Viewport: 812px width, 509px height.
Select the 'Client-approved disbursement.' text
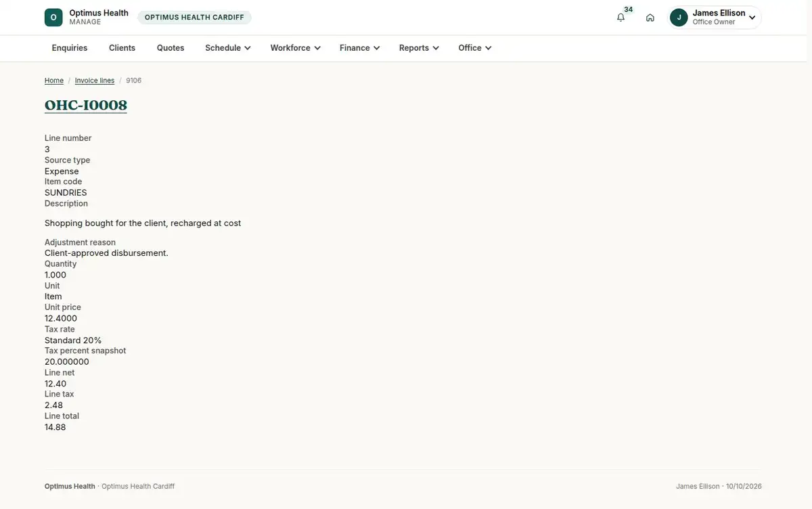tap(106, 253)
